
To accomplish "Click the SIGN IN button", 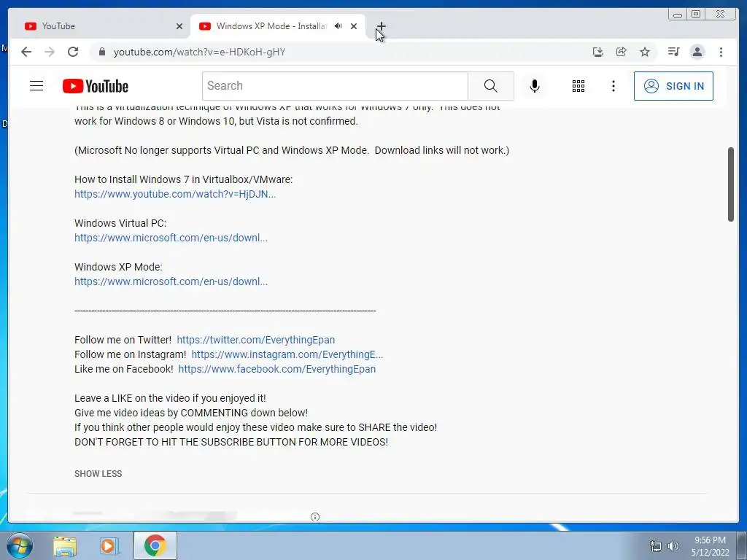I will pyautogui.click(x=673, y=86).
